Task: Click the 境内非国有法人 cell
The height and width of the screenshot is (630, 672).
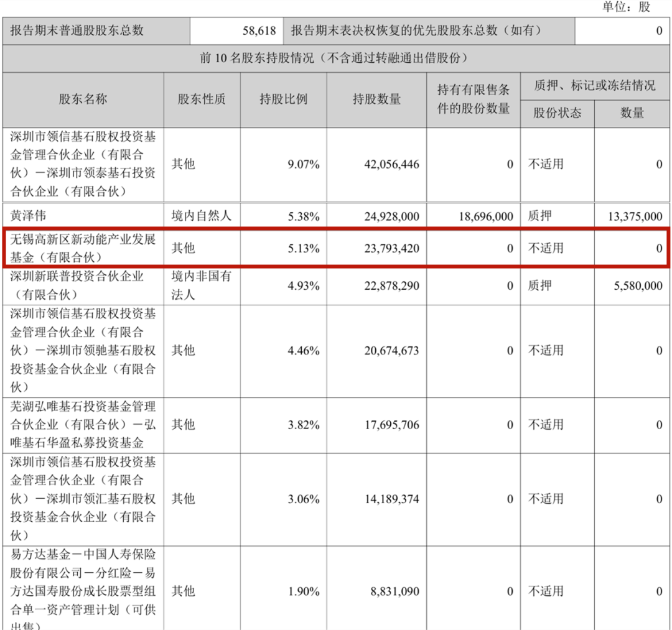Action: (x=201, y=285)
